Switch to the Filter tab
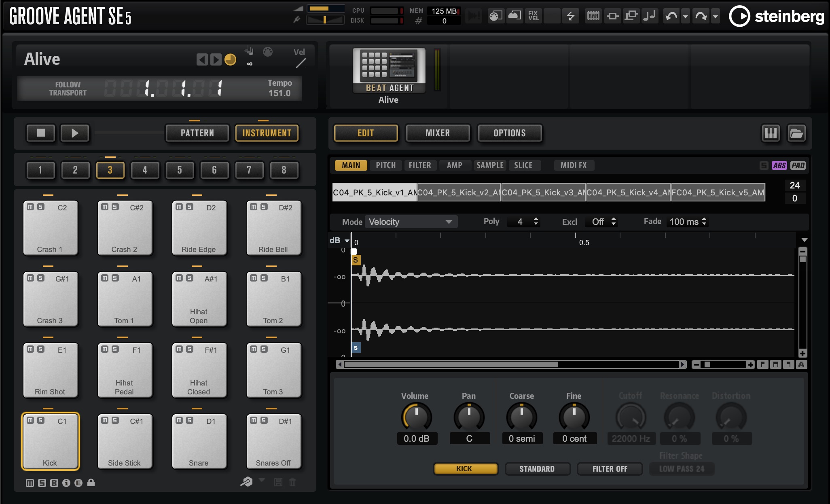The width and height of the screenshot is (830, 504). [420, 165]
